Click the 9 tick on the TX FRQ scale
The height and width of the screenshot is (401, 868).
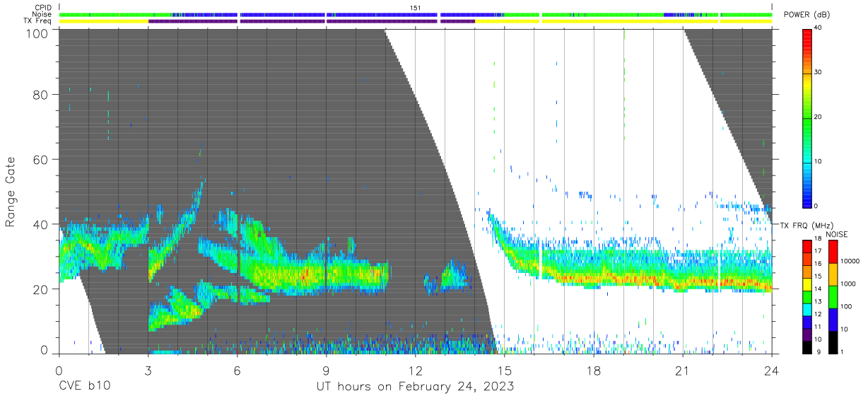(818, 351)
